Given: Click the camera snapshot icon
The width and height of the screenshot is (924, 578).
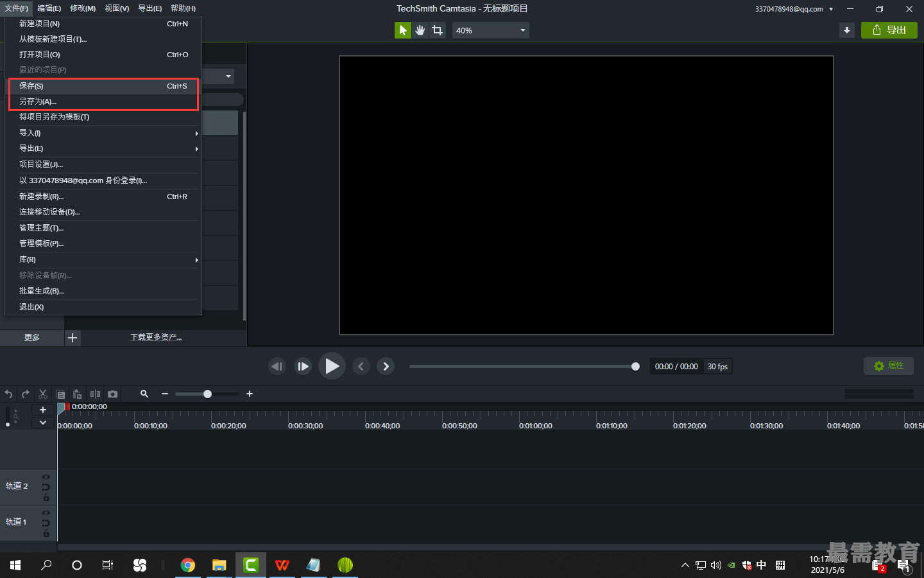Looking at the screenshot, I should click(112, 394).
